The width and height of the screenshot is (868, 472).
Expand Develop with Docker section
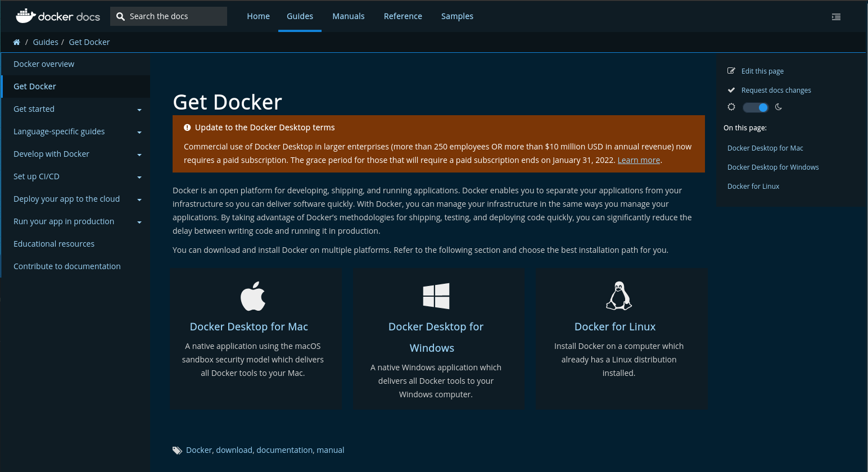139,155
